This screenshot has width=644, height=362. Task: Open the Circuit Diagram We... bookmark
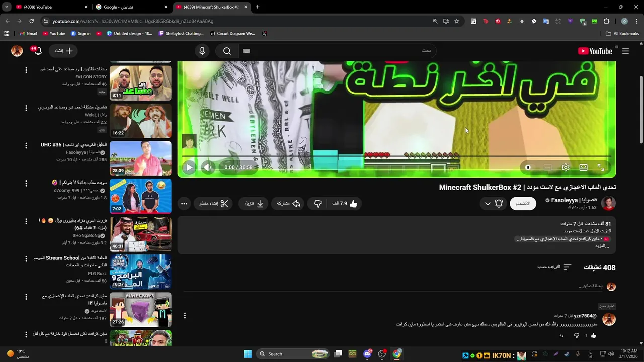[232, 34]
